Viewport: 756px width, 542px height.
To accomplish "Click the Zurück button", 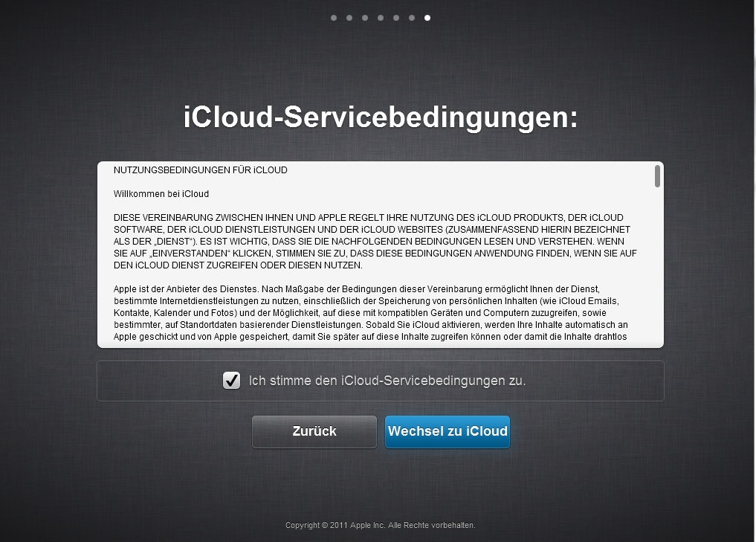I will [x=314, y=431].
